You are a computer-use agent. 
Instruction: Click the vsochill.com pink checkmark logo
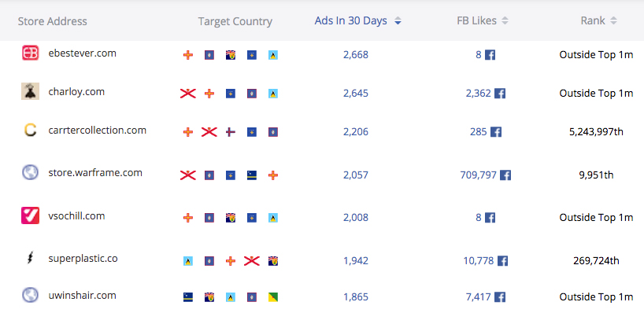click(31, 215)
